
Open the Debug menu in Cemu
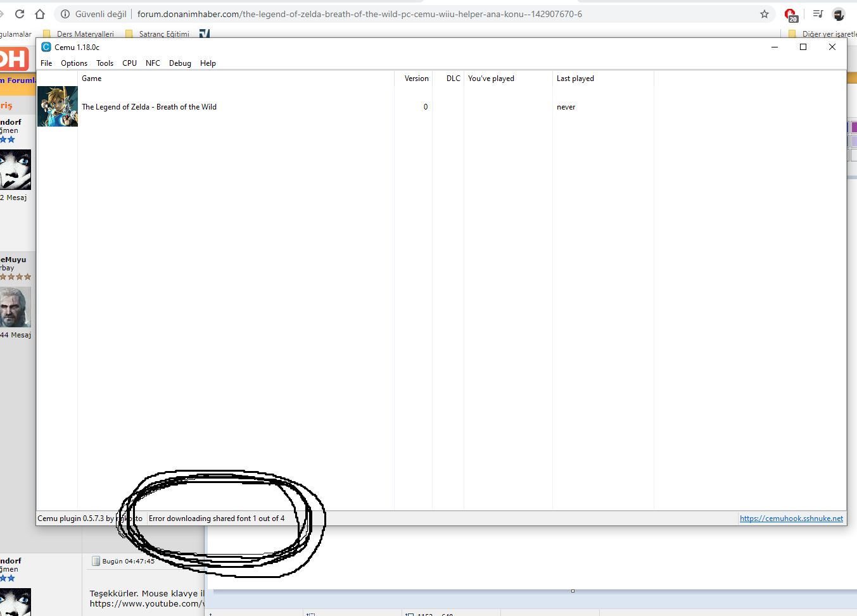180,63
